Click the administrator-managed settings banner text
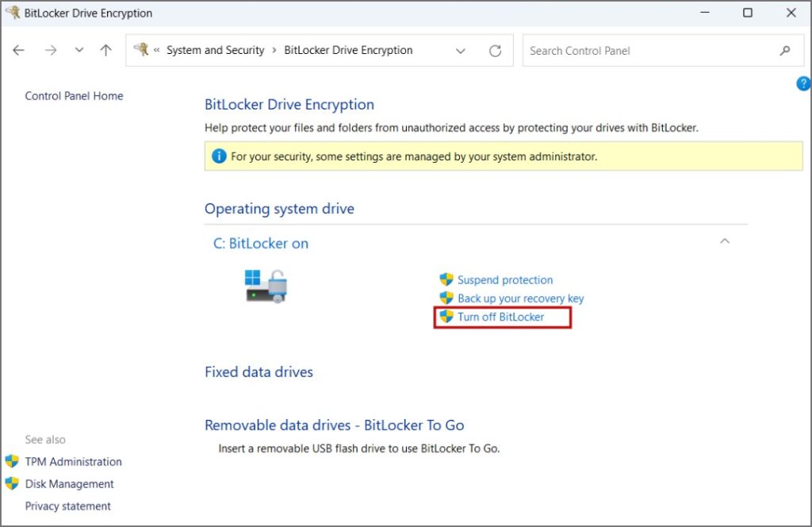812x527 pixels. [414, 156]
